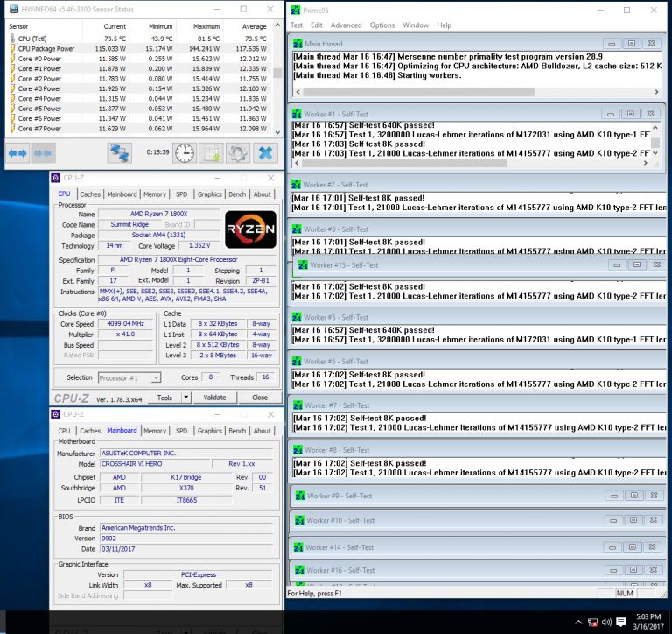
Task: Open the Tools dropdown arrow in CPU-Z
Action: (x=185, y=398)
